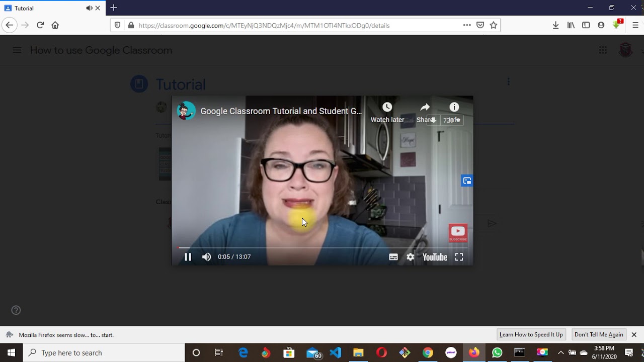
Task: Open Firefox application hamburger menu
Action: pos(635,25)
